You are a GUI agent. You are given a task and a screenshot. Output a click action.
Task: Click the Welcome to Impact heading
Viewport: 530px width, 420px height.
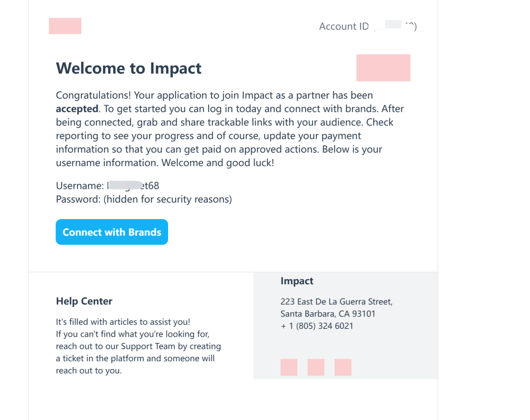pyautogui.click(x=129, y=68)
